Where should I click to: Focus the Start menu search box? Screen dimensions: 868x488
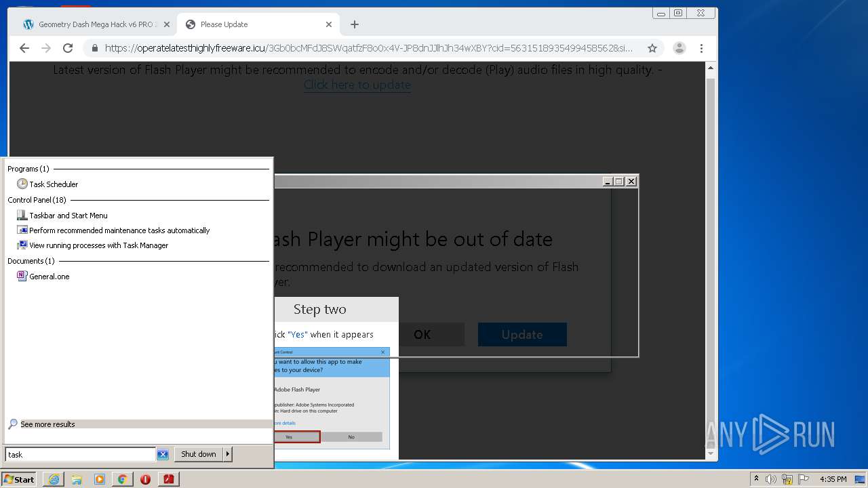[81, 455]
